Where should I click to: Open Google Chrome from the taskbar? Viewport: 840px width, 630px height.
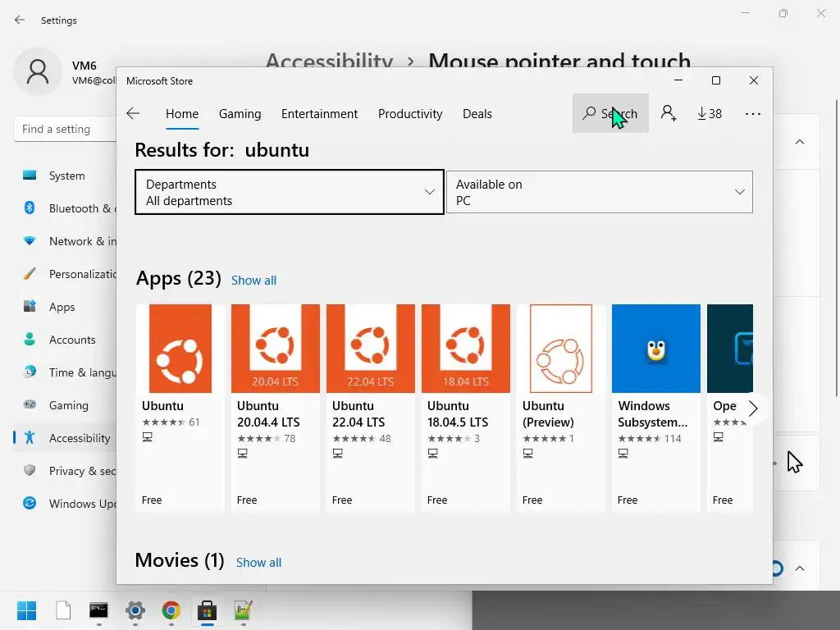171,610
